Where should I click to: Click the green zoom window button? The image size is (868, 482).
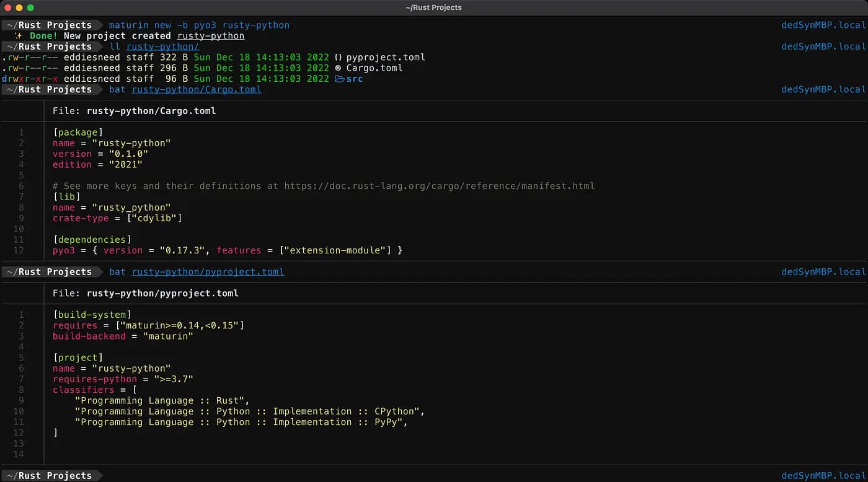click(30, 7)
